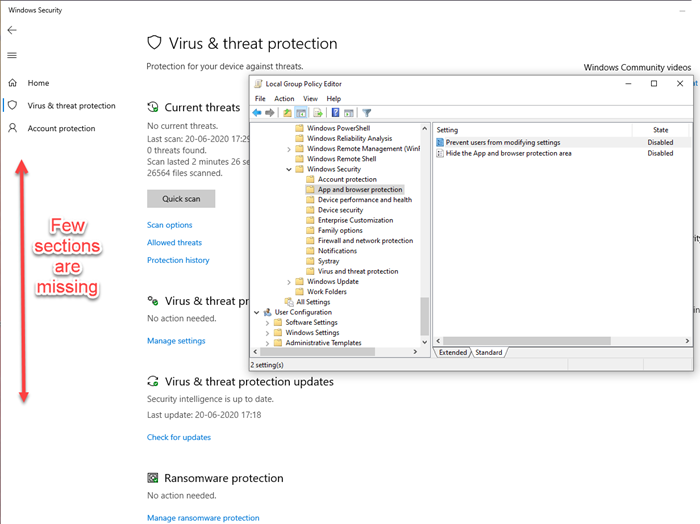The width and height of the screenshot is (700, 524).
Task: Expand the Windows Update tree node
Action: [289, 282]
